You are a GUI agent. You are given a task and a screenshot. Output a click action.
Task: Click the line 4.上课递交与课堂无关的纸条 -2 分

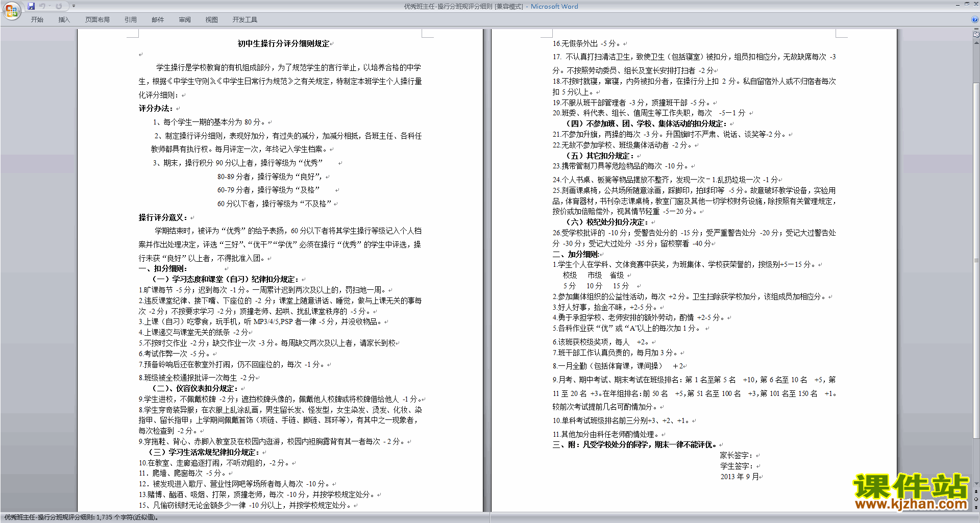point(194,333)
